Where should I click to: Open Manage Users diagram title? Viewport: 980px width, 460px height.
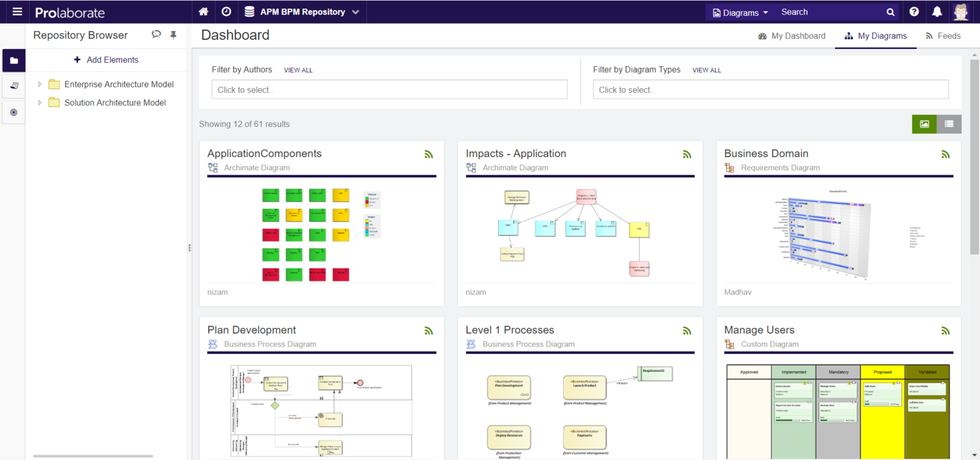(759, 330)
